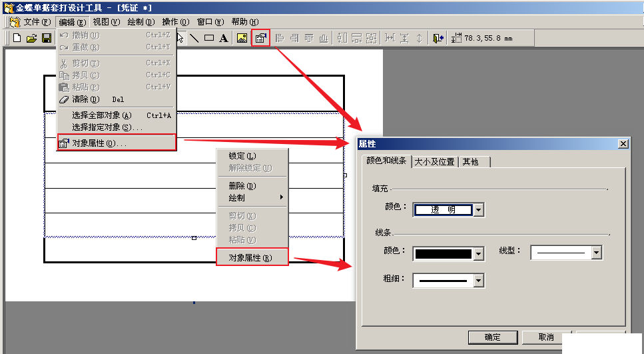The image size is (644, 354).
Task: Choose 解除锁定(U) in the context menu
Action: 252,168
